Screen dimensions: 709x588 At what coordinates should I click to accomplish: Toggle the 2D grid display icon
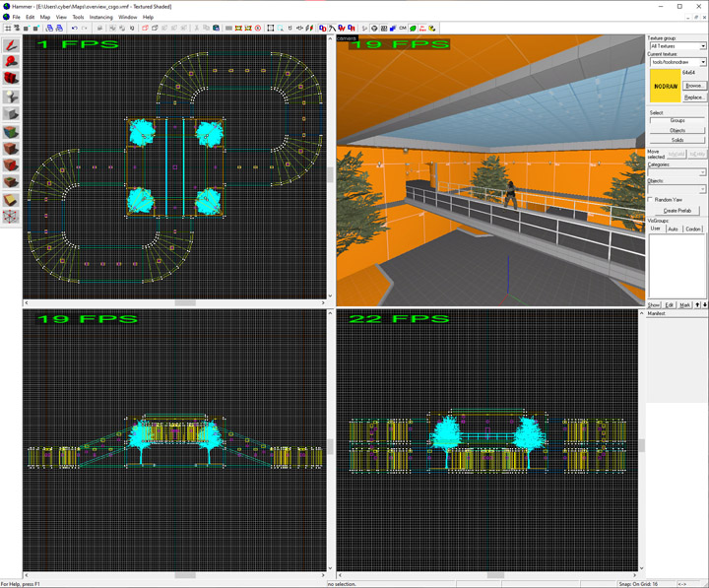pos(8,28)
